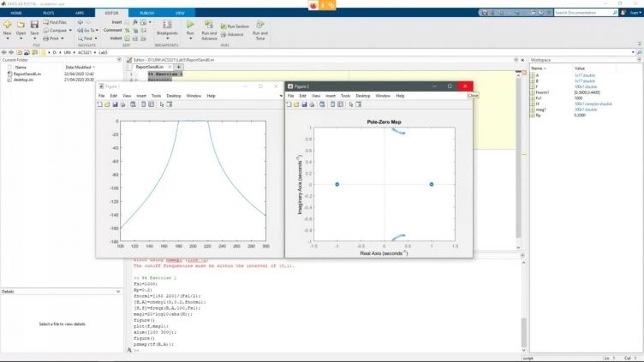
Task: Open the Run dropdown arrow
Action: coord(190,39)
